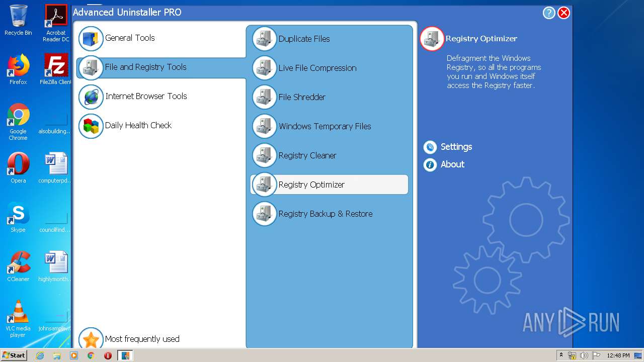Screen dimensions: 644x362
Task: Open Most frequently used label
Action: click(142, 339)
